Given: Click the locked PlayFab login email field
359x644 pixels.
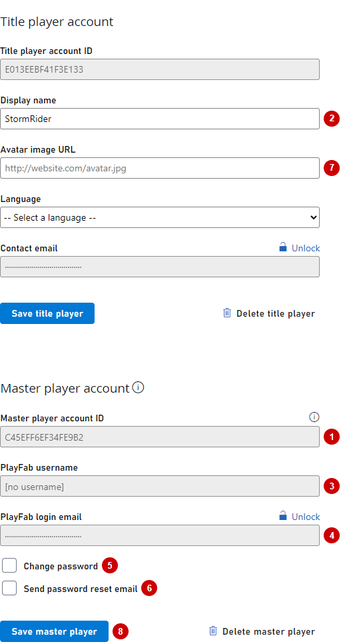Looking at the screenshot, I should (x=160, y=535).
